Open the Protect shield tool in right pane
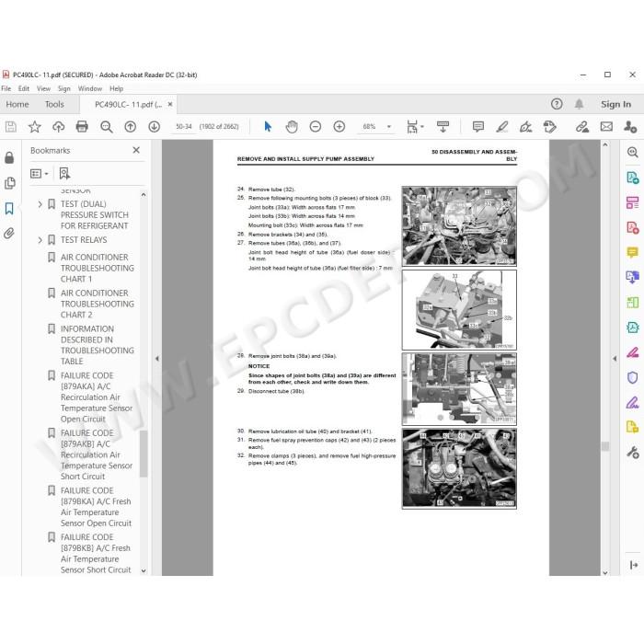Screen dimensions: 644x644 click(633, 377)
